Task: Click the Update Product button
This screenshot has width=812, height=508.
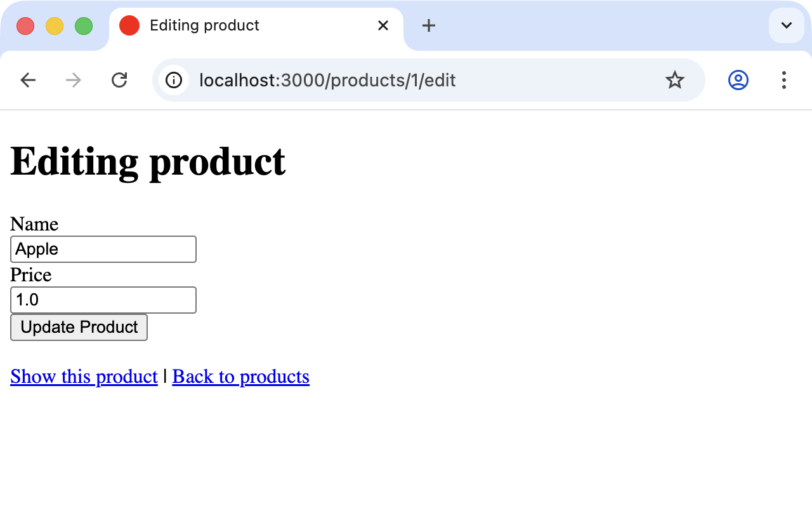Action: point(79,327)
